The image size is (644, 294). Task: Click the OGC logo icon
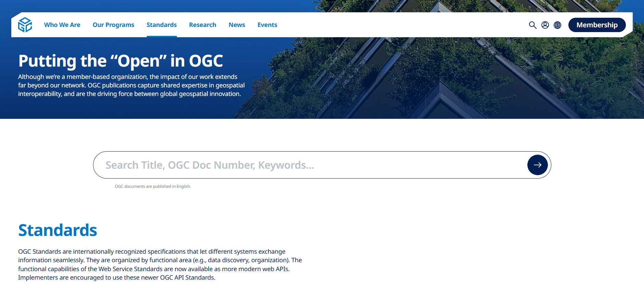pos(25,25)
